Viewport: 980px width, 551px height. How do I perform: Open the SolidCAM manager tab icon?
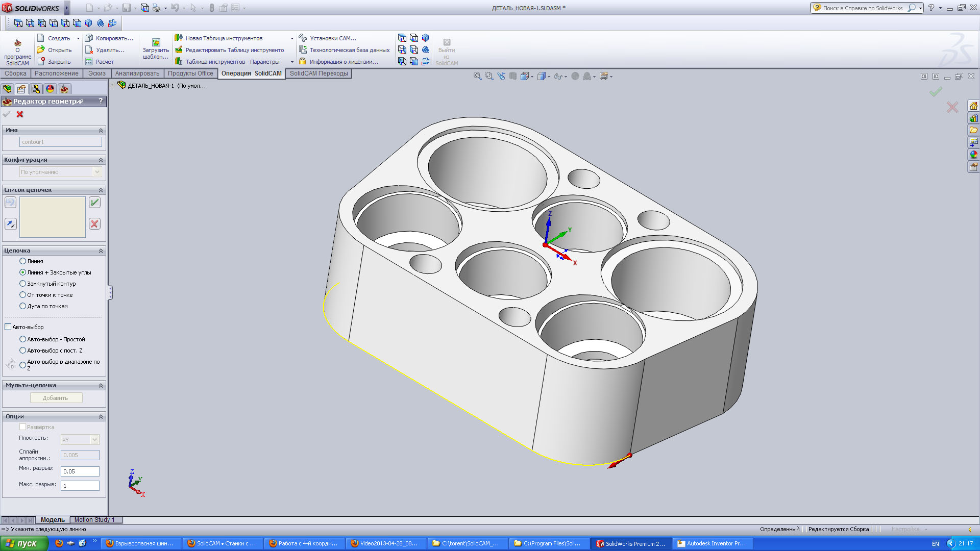(64, 89)
